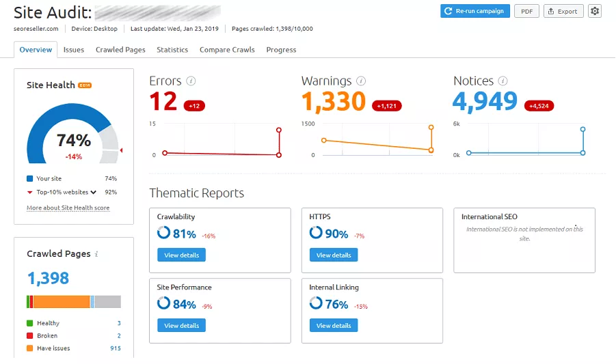Screen dimensions: 616x364
Task: Click the Internal Linking ring icon
Action: [316, 303]
